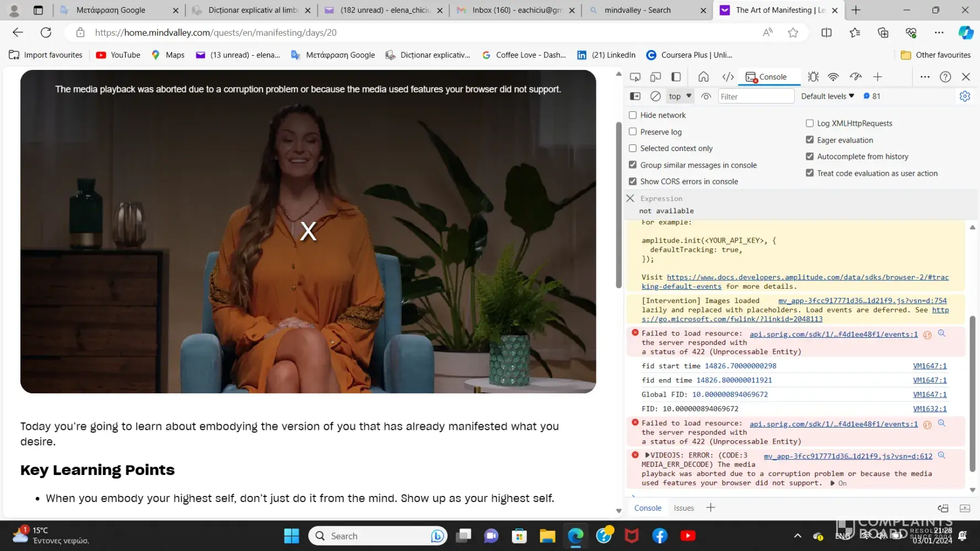This screenshot has height=551, width=980.
Task: Open YouTube from the Windows taskbar
Action: [x=687, y=536]
